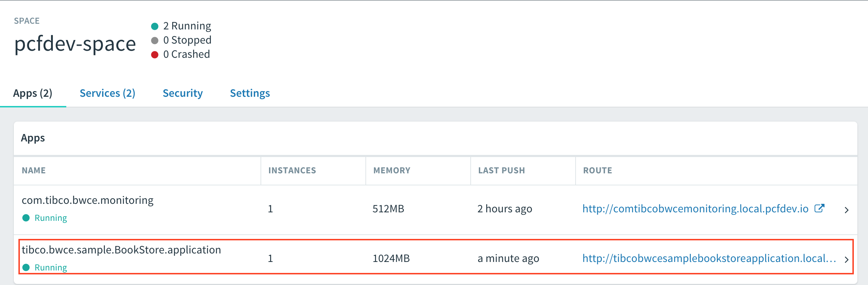Open com.tibco.bwce.monitoring app name
This screenshot has height=285, width=868.
88,200
